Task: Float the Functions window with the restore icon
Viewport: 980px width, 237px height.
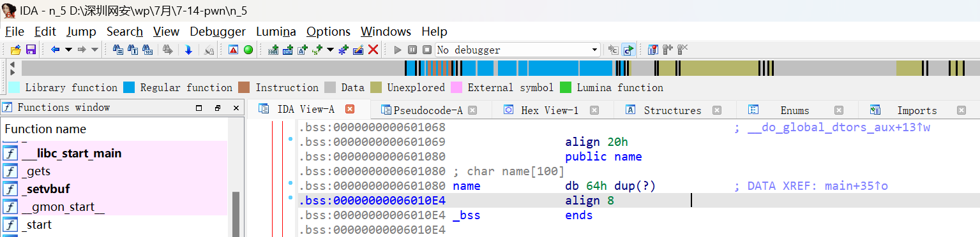Action: [218, 108]
